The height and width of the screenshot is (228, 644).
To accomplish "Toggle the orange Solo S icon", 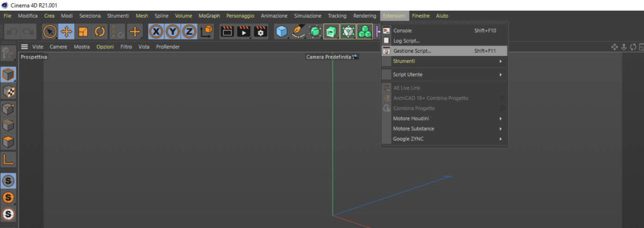I will pos(9,197).
